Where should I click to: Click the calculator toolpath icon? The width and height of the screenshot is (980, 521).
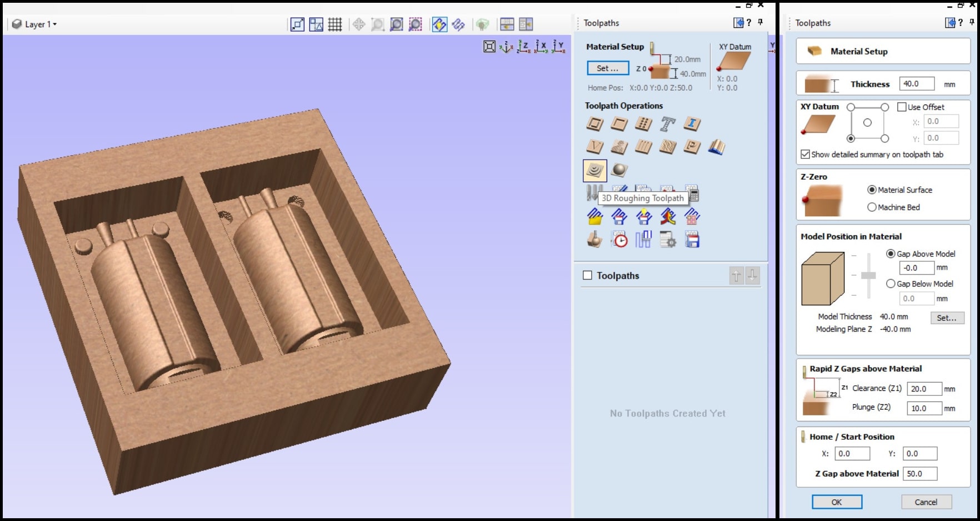[x=694, y=193]
